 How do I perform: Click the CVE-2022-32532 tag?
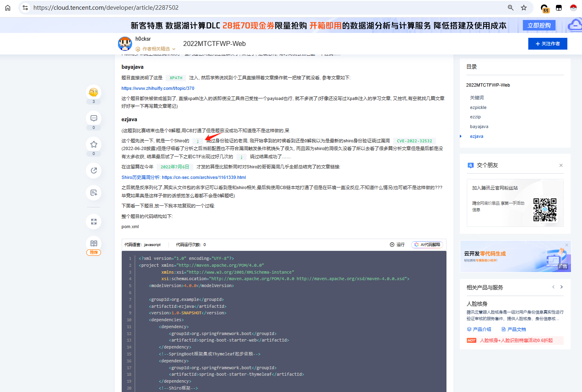click(x=414, y=141)
